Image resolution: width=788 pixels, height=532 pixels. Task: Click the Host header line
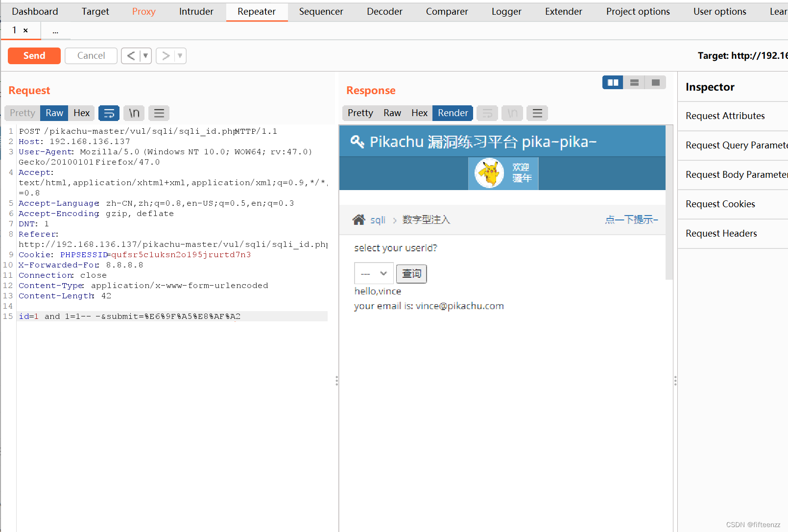(x=74, y=142)
